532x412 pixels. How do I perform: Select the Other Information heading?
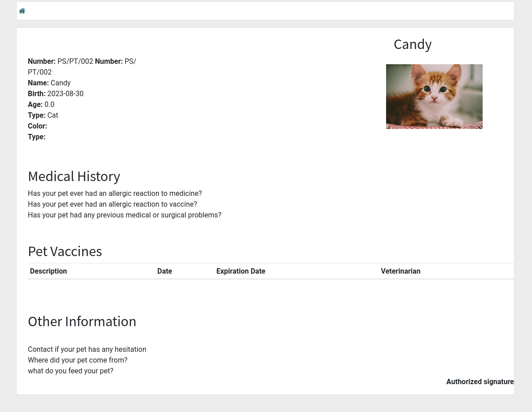click(x=82, y=321)
